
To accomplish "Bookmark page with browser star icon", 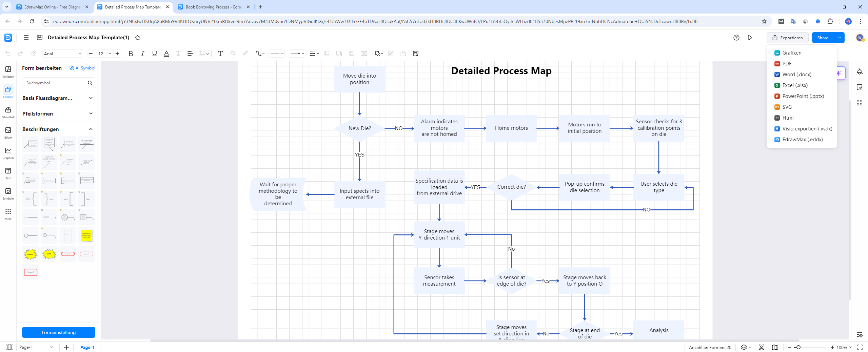I will tap(764, 21).
